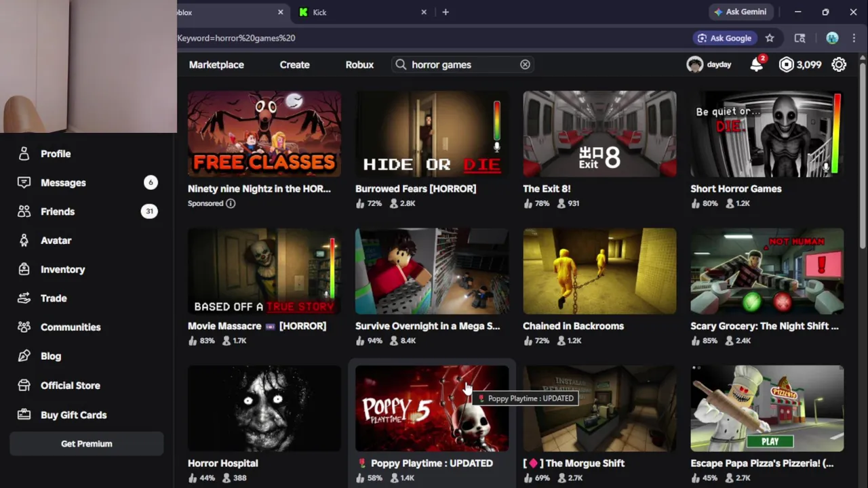The height and width of the screenshot is (488, 868).
Task: Open the Communities sidebar icon
Action: point(24,327)
